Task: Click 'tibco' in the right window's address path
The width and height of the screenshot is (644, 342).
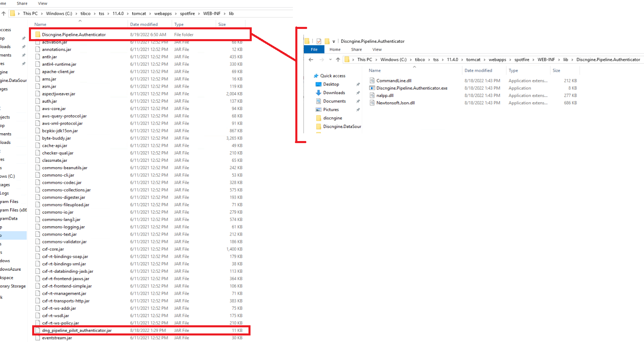Action: pyautogui.click(x=420, y=60)
